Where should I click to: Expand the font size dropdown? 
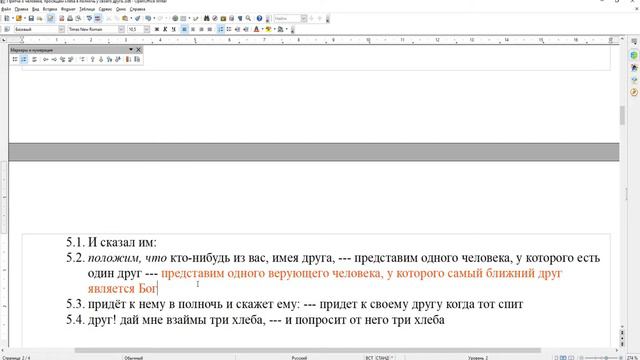(147, 29)
